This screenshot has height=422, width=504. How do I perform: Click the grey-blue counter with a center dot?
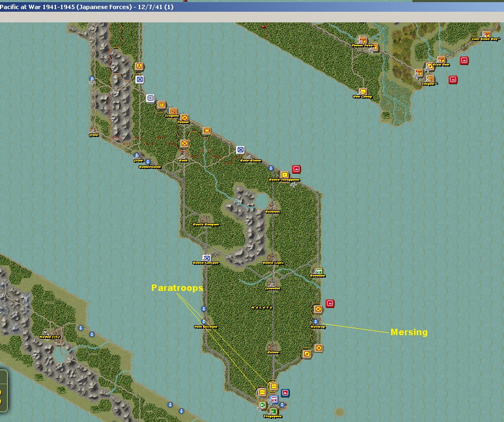point(150,98)
